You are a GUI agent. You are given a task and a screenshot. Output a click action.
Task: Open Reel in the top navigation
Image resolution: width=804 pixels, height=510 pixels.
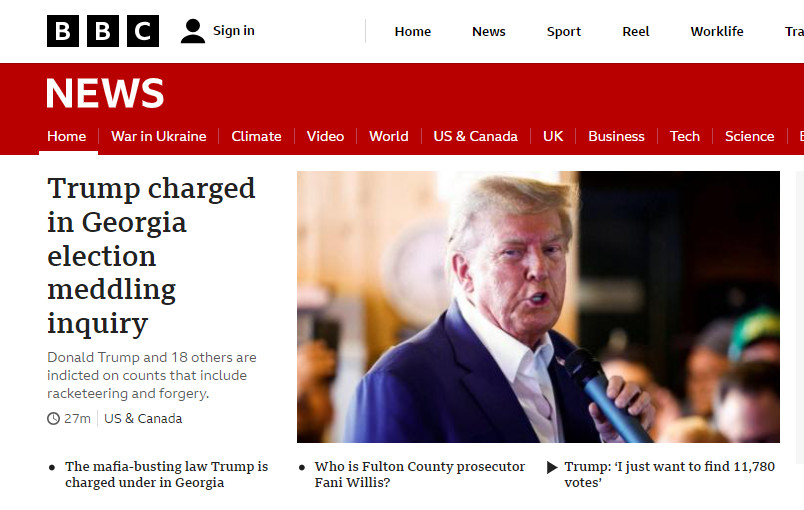(636, 32)
